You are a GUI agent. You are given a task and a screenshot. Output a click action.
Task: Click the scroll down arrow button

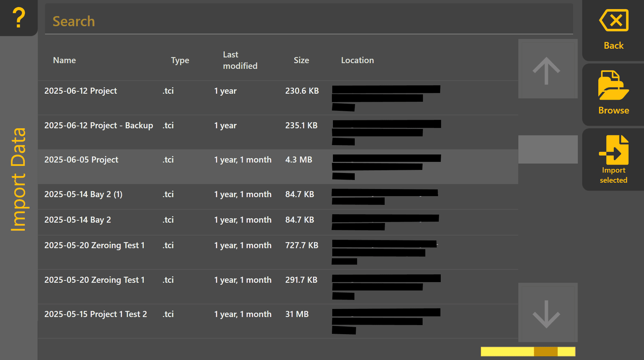point(548,312)
